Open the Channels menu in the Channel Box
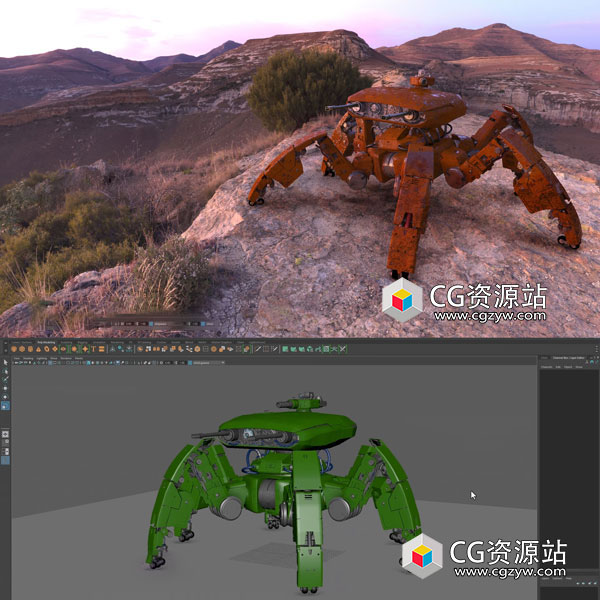 tap(546, 367)
